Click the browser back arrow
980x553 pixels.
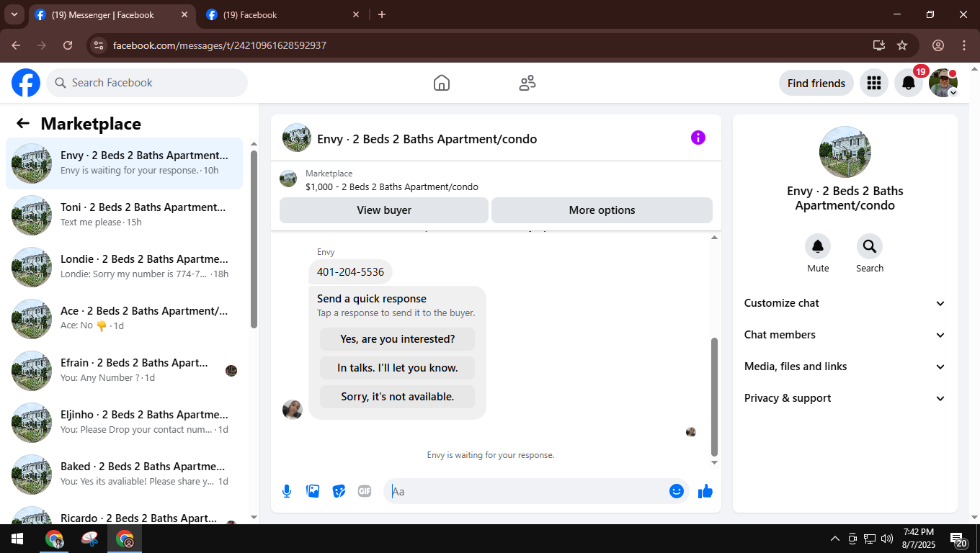(16, 45)
